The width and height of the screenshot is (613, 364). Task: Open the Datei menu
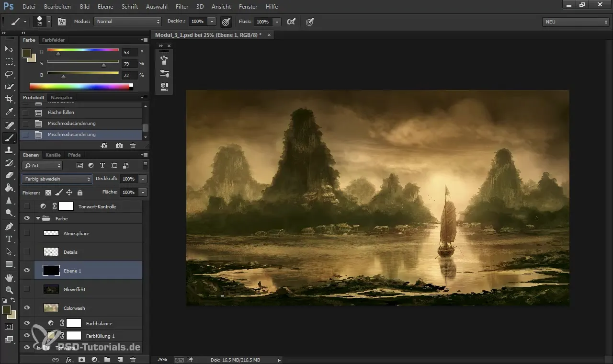tap(29, 7)
